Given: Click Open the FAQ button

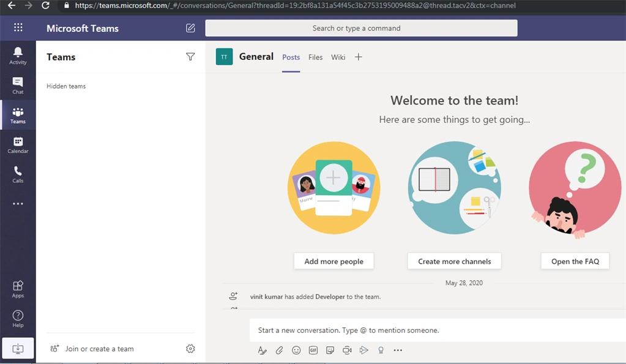Looking at the screenshot, I should (x=575, y=261).
